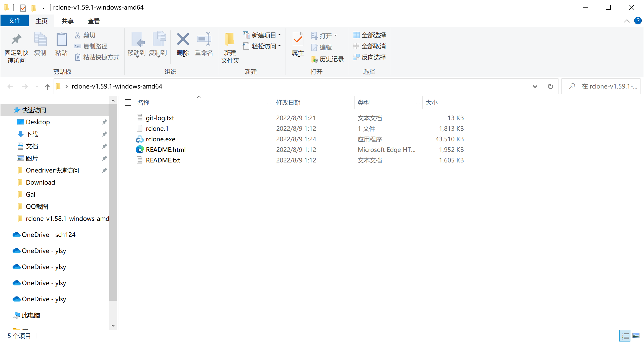Toggle the select-all checkbox beside 名称 header
The image size is (644, 342).
pos(128,103)
